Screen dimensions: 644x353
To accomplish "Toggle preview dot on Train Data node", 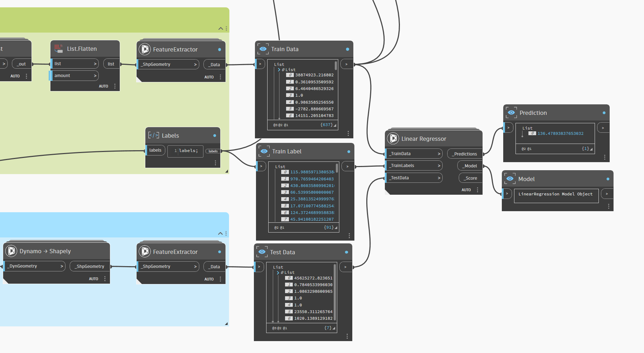I will coord(347,49).
